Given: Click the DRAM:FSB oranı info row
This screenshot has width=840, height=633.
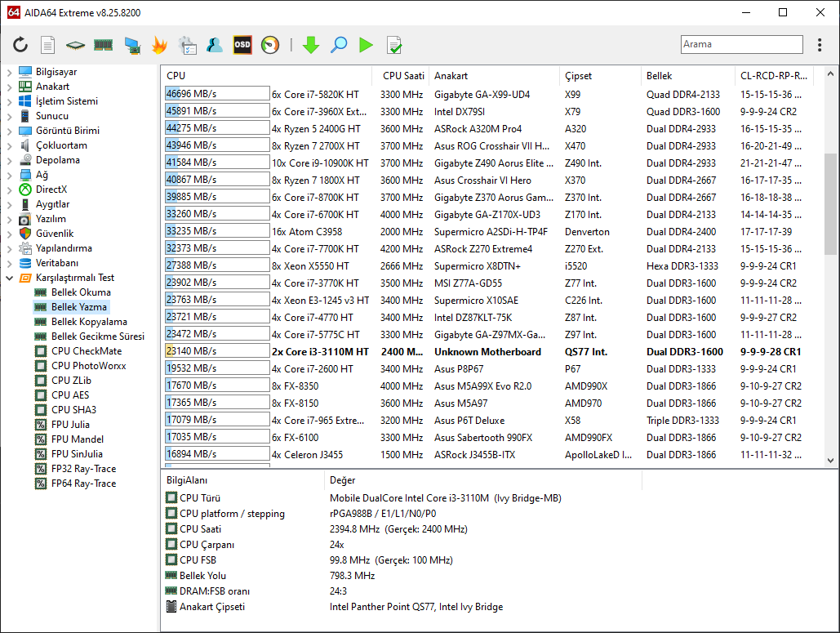Looking at the screenshot, I should (402, 591).
